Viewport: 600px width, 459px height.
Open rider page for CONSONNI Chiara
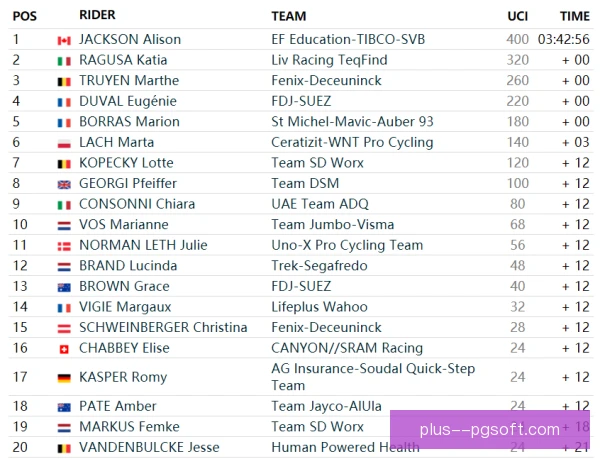[137, 204]
